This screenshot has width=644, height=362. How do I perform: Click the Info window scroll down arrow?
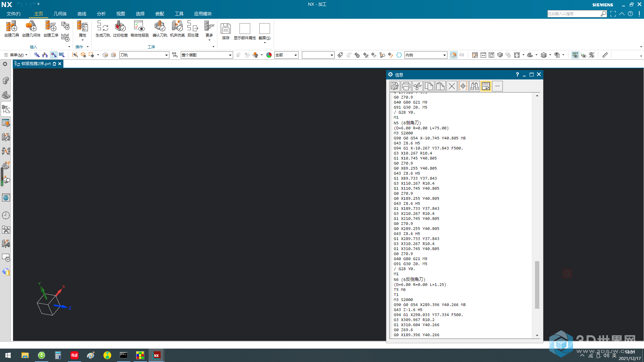(537, 335)
